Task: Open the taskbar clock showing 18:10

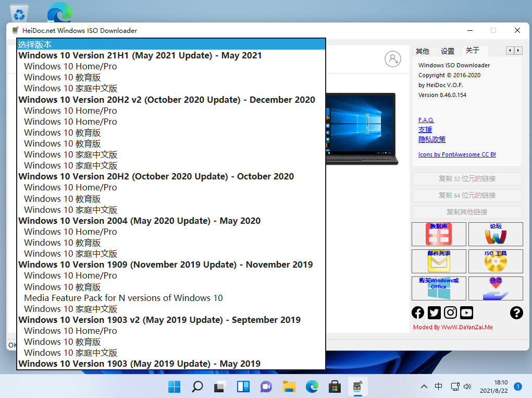Action: 493,387
